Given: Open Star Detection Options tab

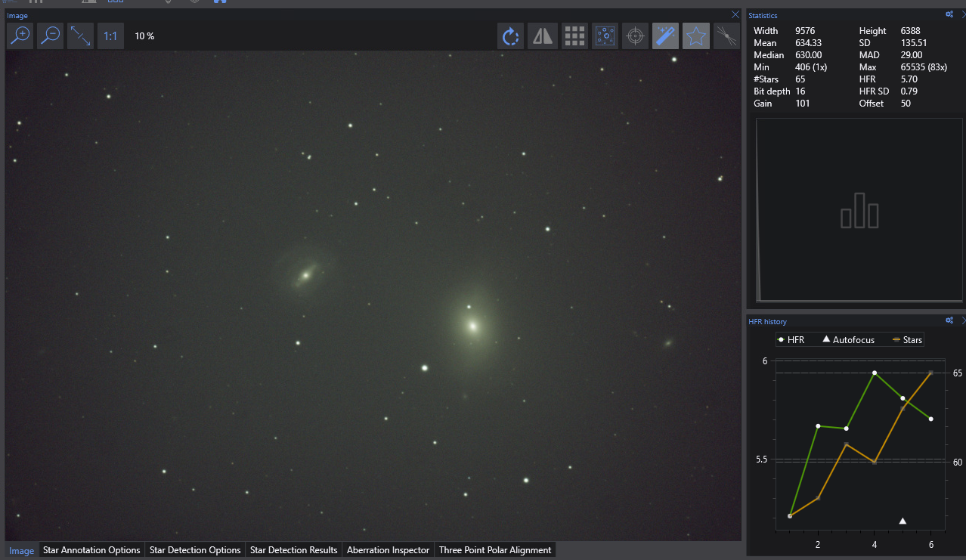Looking at the screenshot, I should pyautogui.click(x=195, y=550).
